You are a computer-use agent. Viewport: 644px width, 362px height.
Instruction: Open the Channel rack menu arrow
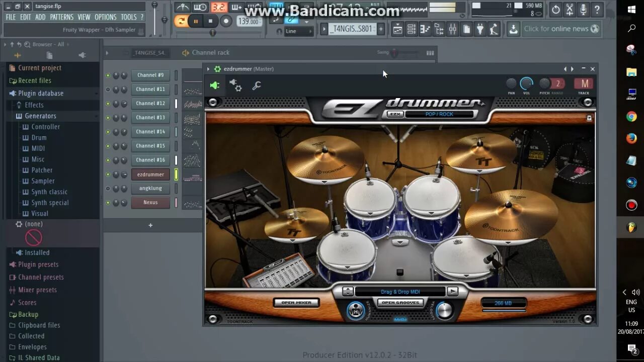[x=107, y=53]
